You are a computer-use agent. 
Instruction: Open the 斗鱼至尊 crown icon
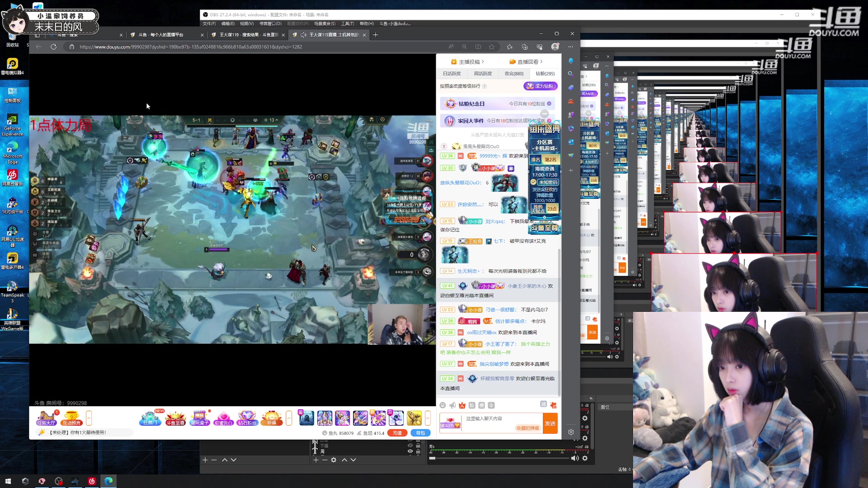coord(175,418)
